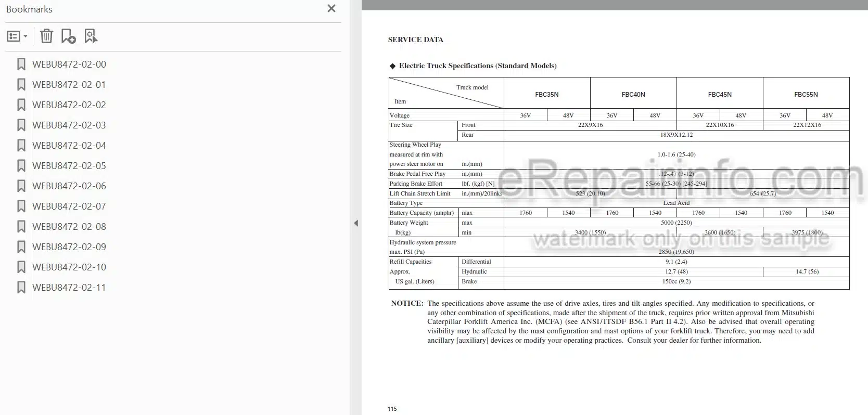Select the FBC55N column header
The width and height of the screenshot is (868, 415).
coord(806,95)
